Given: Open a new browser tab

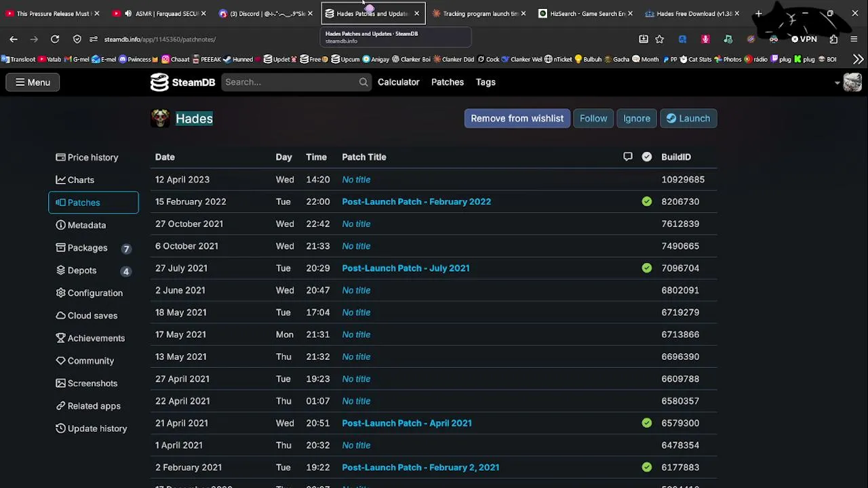Looking at the screenshot, I should 759,14.
